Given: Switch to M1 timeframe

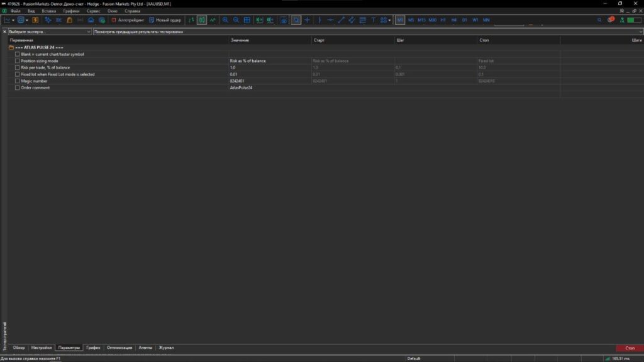Looking at the screenshot, I should (399, 19).
